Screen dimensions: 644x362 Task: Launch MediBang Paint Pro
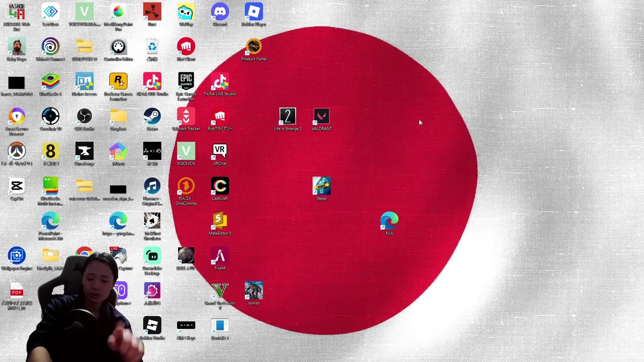[x=118, y=12]
